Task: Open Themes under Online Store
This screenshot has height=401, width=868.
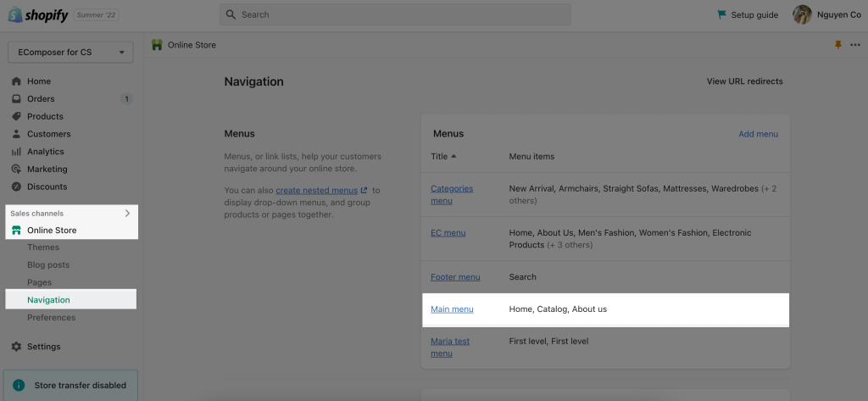Action: 43,248
